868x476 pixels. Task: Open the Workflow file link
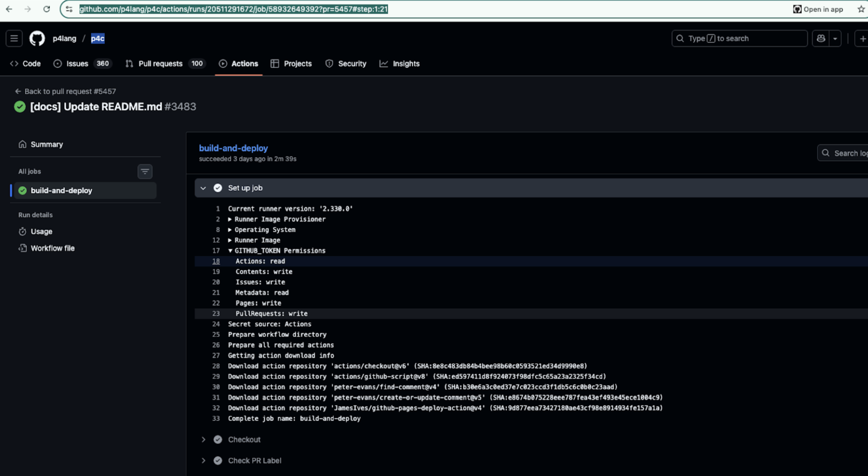click(x=53, y=248)
